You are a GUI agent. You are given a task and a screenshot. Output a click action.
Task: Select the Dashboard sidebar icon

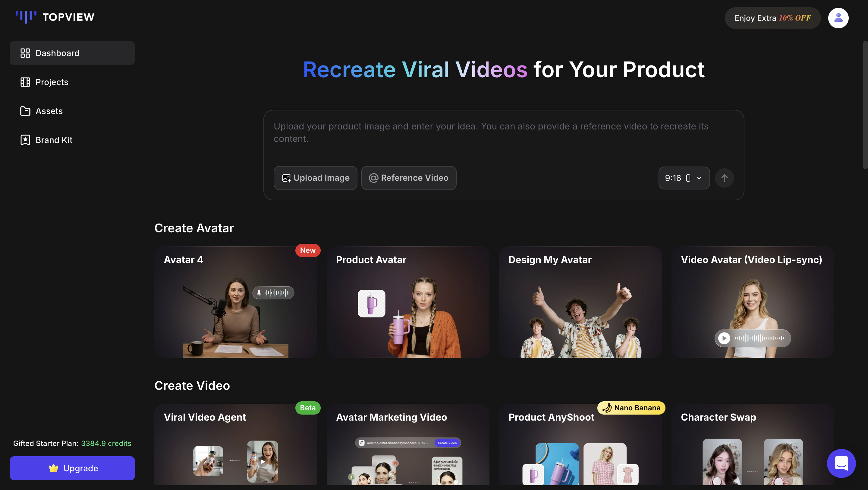tap(25, 53)
